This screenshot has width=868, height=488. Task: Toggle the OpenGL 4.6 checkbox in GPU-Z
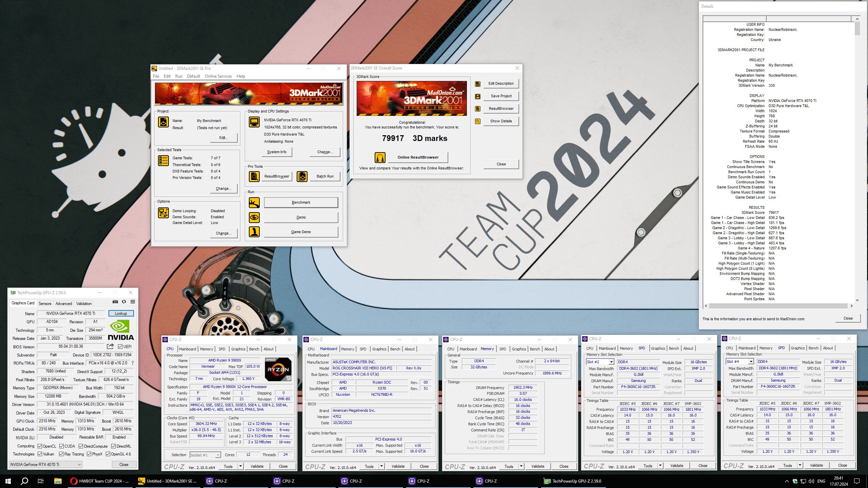click(108, 454)
